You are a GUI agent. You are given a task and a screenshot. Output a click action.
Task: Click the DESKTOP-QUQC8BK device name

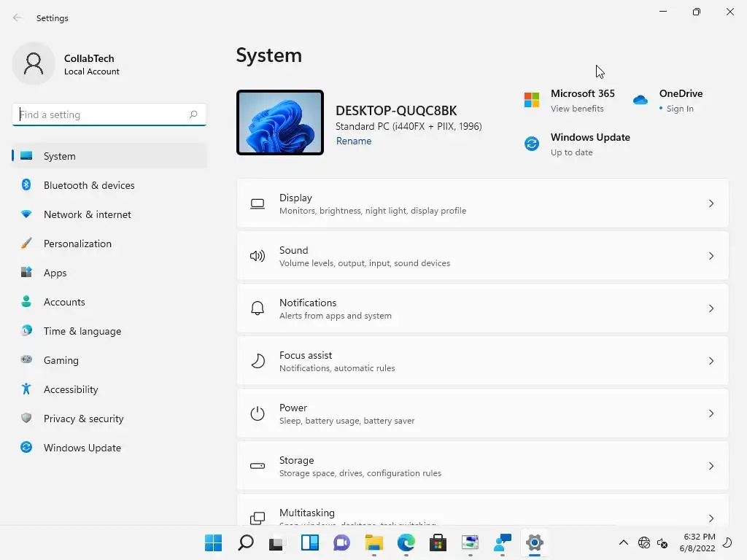[x=396, y=111]
